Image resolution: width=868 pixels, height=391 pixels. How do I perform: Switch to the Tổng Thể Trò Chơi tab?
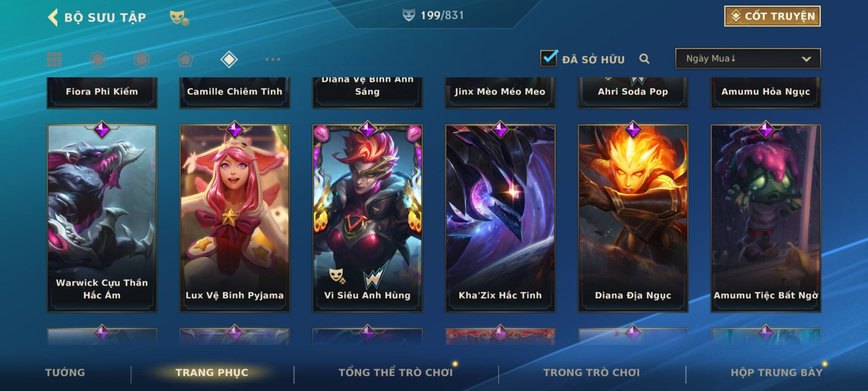[x=396, y=373]
